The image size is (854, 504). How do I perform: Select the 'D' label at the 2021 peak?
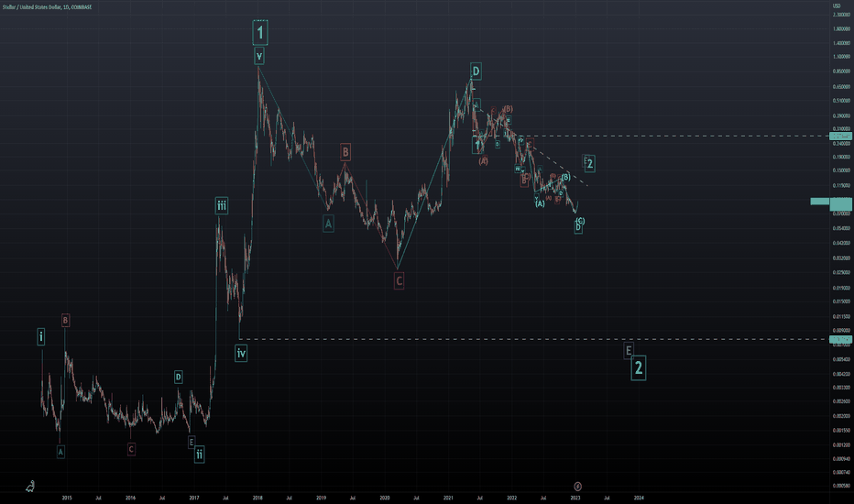point(476,71)
